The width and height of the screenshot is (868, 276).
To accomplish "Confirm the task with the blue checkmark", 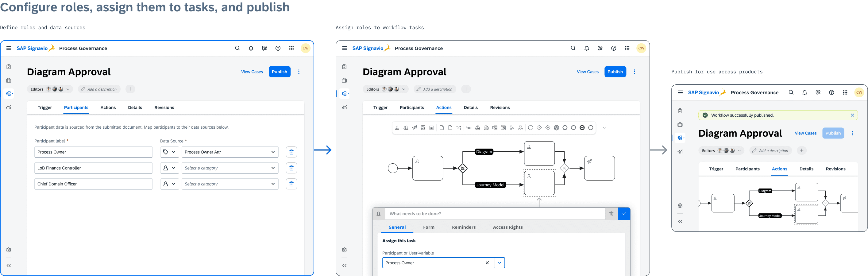I will [624, 214].
